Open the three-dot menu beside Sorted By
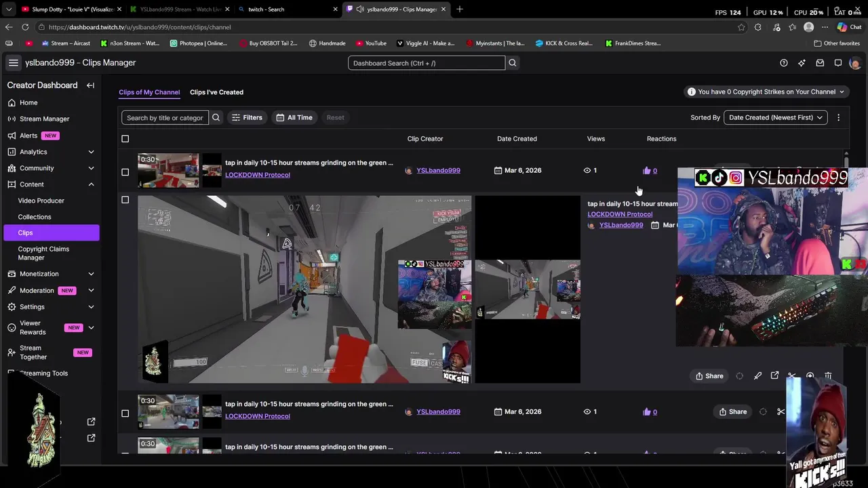 click(838, 118)
